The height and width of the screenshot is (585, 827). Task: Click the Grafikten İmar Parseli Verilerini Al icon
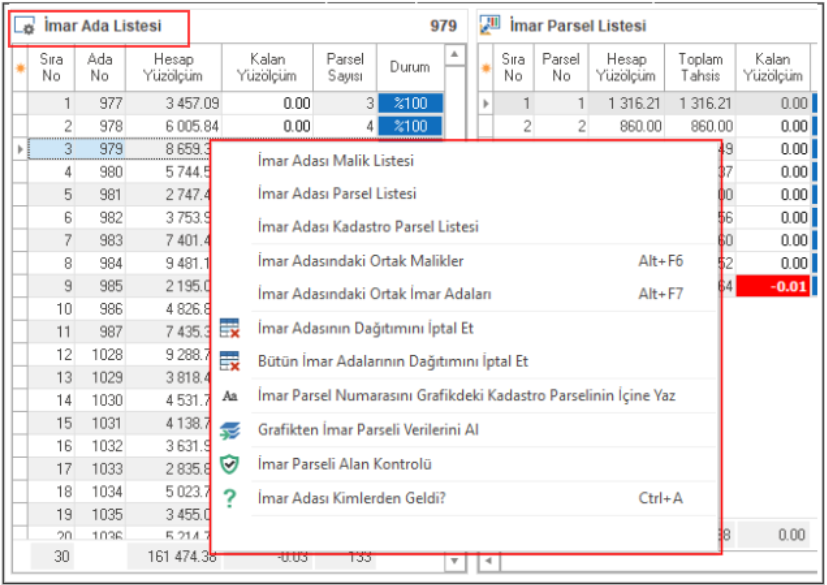pyautogui.click(x=230, y=430)
